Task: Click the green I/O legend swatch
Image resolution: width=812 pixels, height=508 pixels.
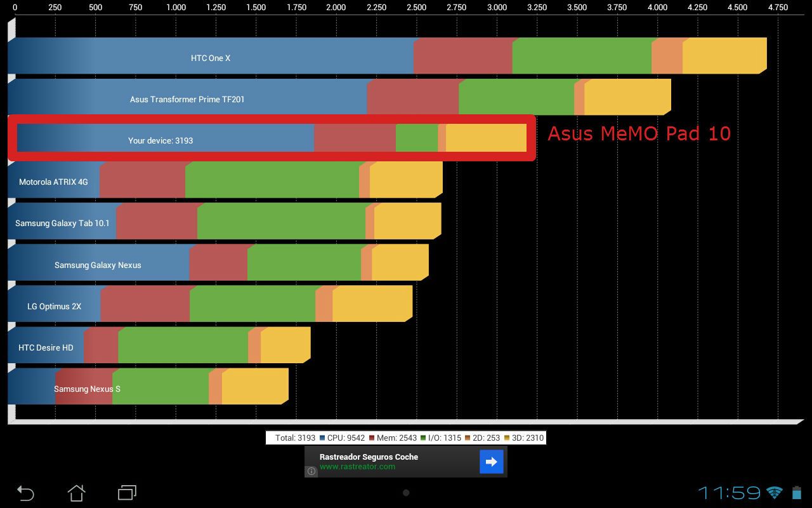Action: 423,438
